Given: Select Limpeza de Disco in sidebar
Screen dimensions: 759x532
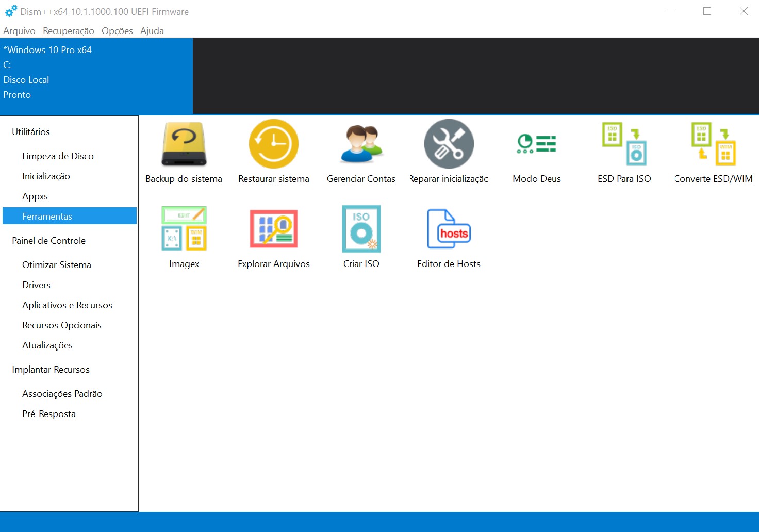Looking at the screenshot, I should (70, 156).
